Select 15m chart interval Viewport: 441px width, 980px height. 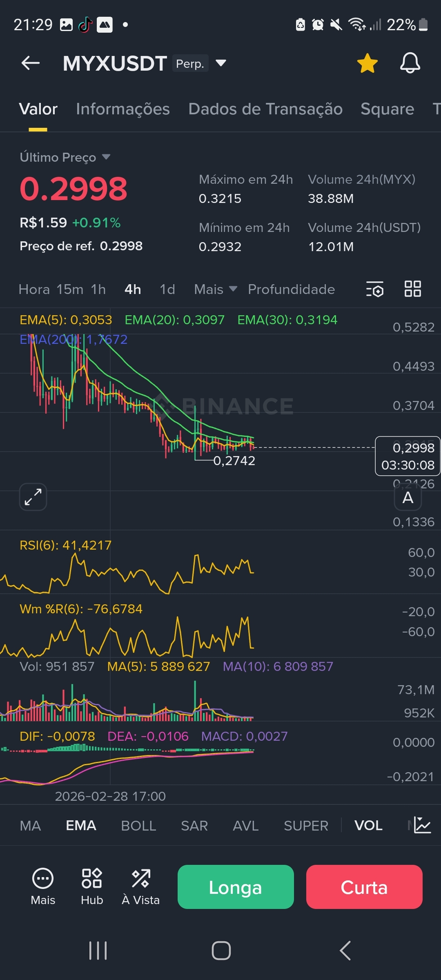70,290
